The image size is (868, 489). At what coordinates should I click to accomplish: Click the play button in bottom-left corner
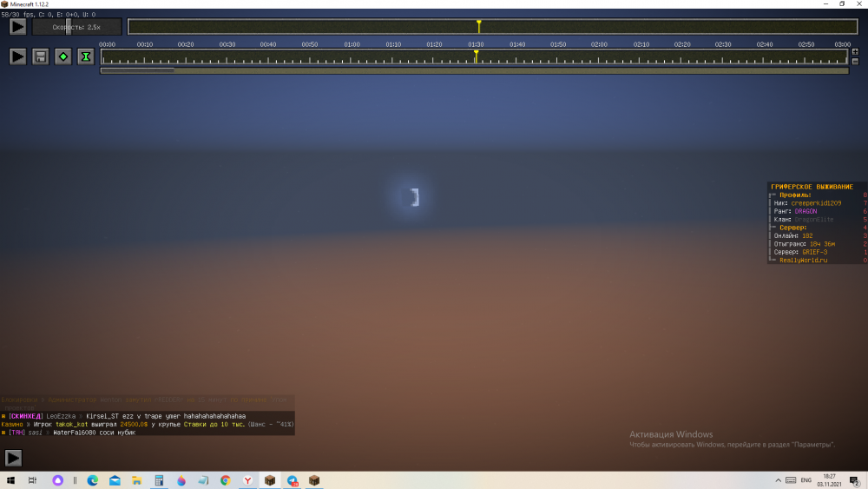tap(13, 458)
